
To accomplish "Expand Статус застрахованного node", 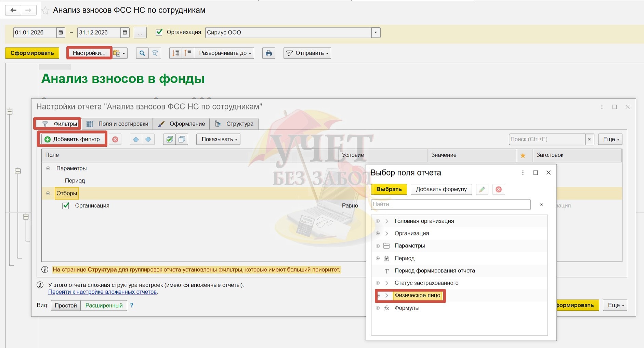I will point(378,283).
